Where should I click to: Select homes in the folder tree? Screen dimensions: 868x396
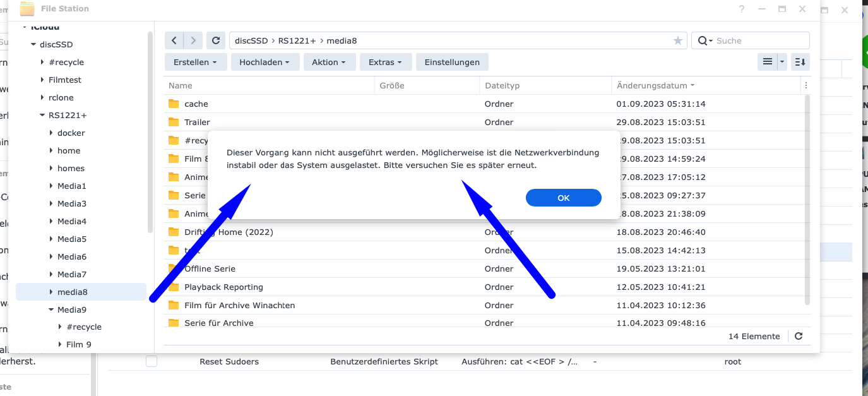71,168
